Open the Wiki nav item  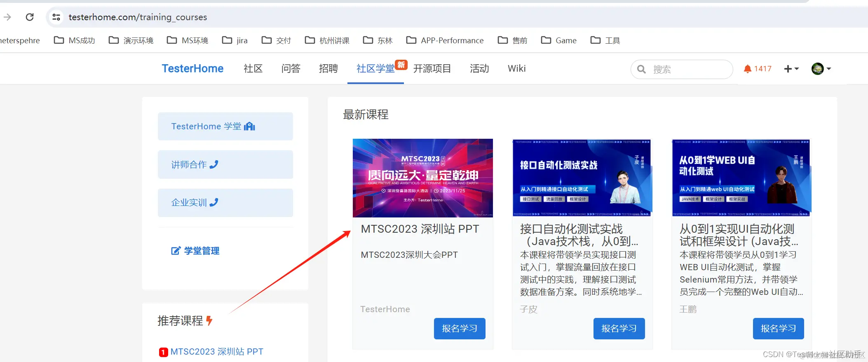coord(516,68)
